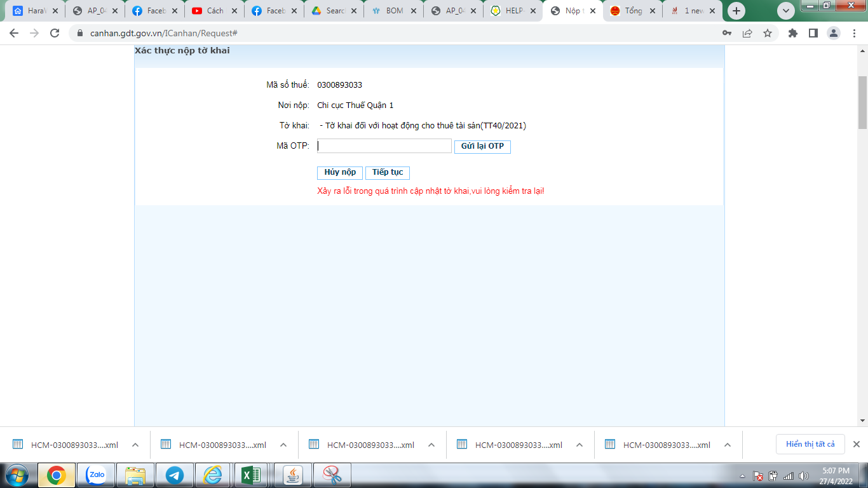
Task: Click the Tiếp tục button
Action: click(388, 173)
